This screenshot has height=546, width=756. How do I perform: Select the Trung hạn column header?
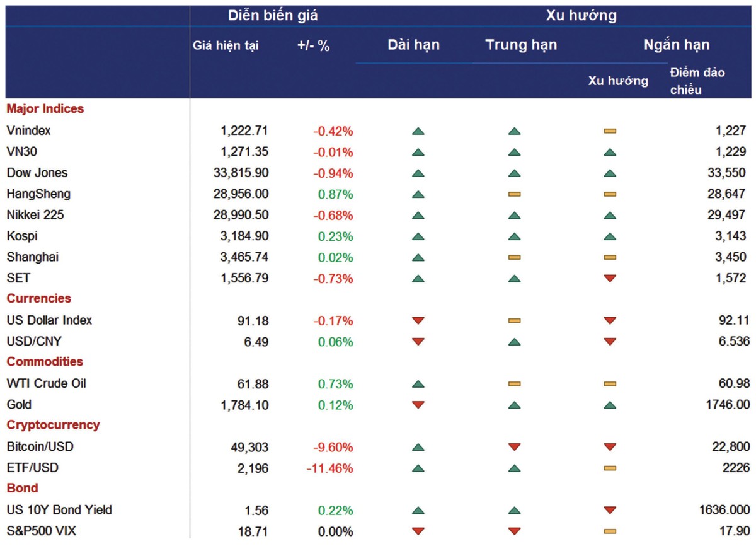(x=521, y=45)
